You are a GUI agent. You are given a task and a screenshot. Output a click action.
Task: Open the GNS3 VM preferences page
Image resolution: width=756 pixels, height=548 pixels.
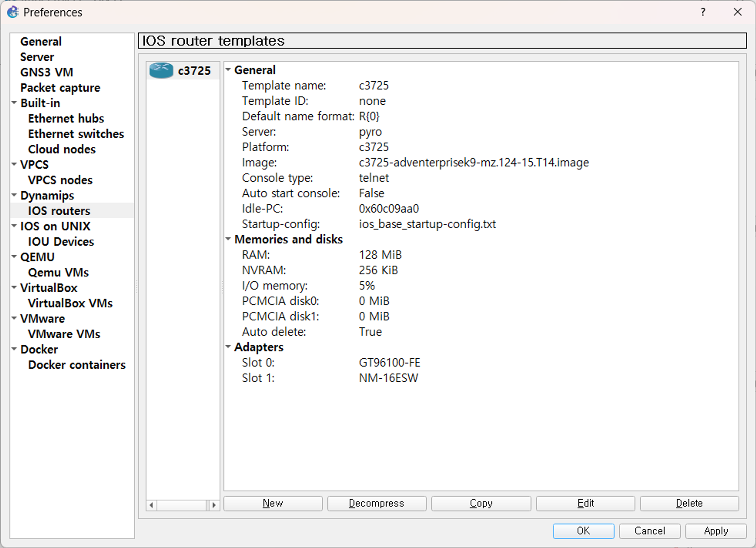(46, 72)
